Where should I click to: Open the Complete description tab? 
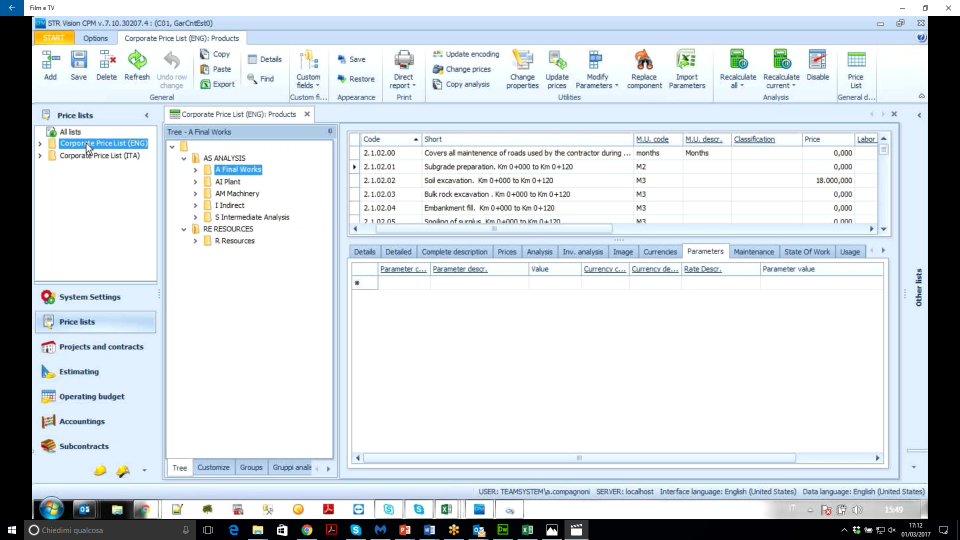(x=454, y=252)
